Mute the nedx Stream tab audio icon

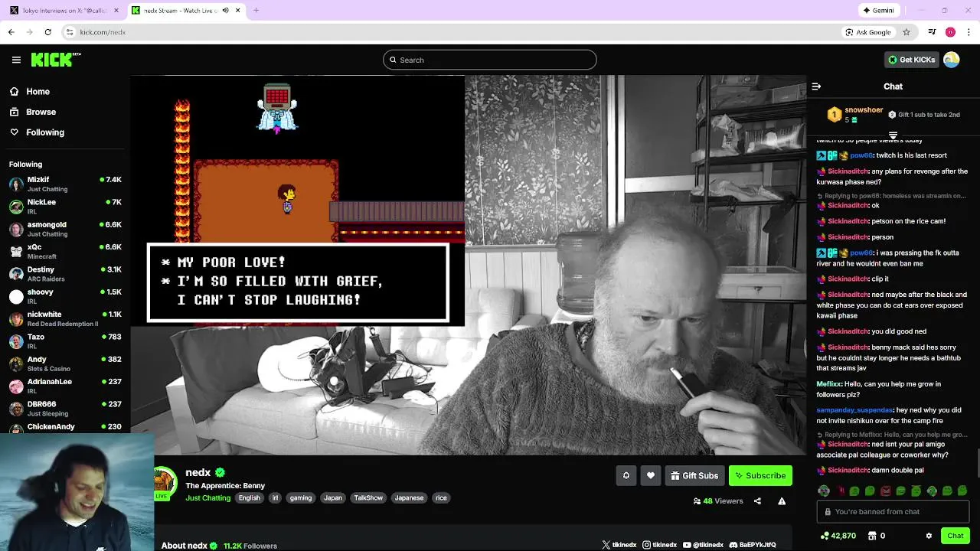[x=225, y=11]
